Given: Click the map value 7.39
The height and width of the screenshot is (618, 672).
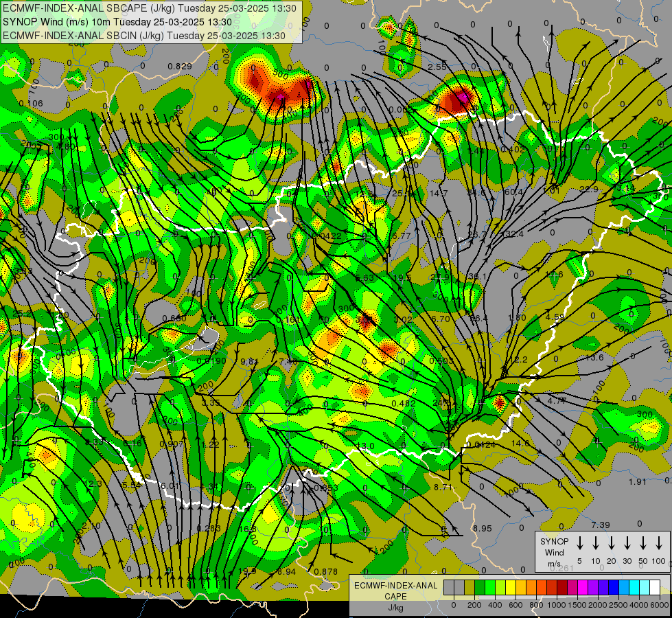Looking at the screenshot, I should (x=601, y=525).
